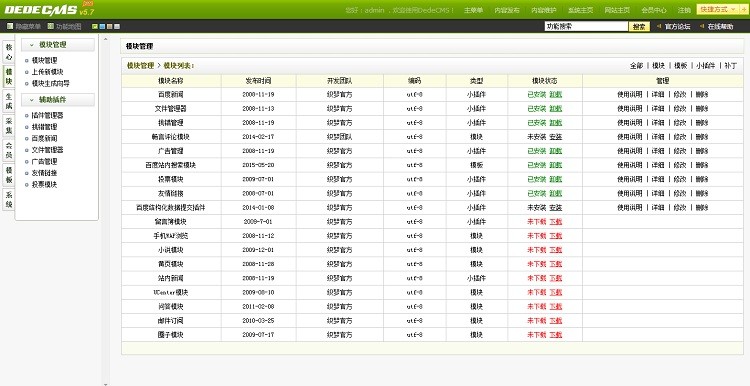Switch to the 模板 vertical tab
This screenshot has width=750, height=386.
[9, 176]
